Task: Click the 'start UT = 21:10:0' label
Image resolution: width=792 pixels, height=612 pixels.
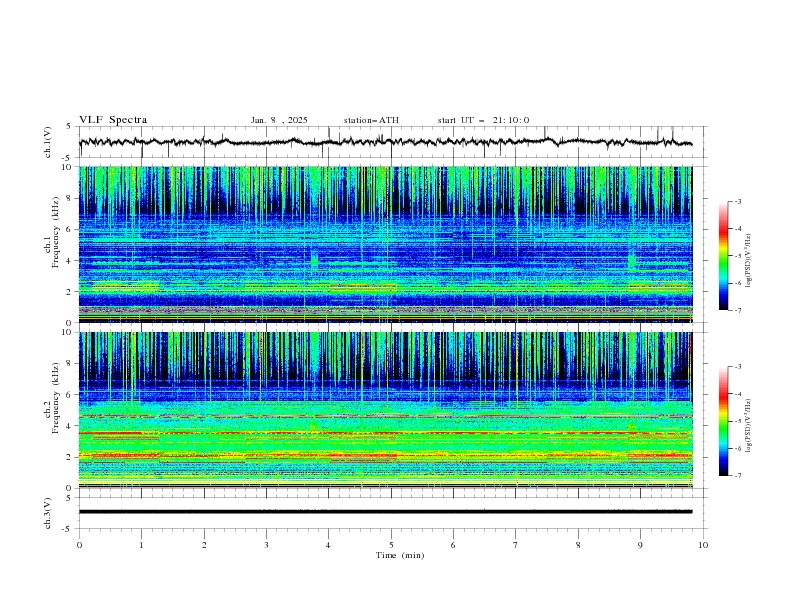Action: pos(483,120)
